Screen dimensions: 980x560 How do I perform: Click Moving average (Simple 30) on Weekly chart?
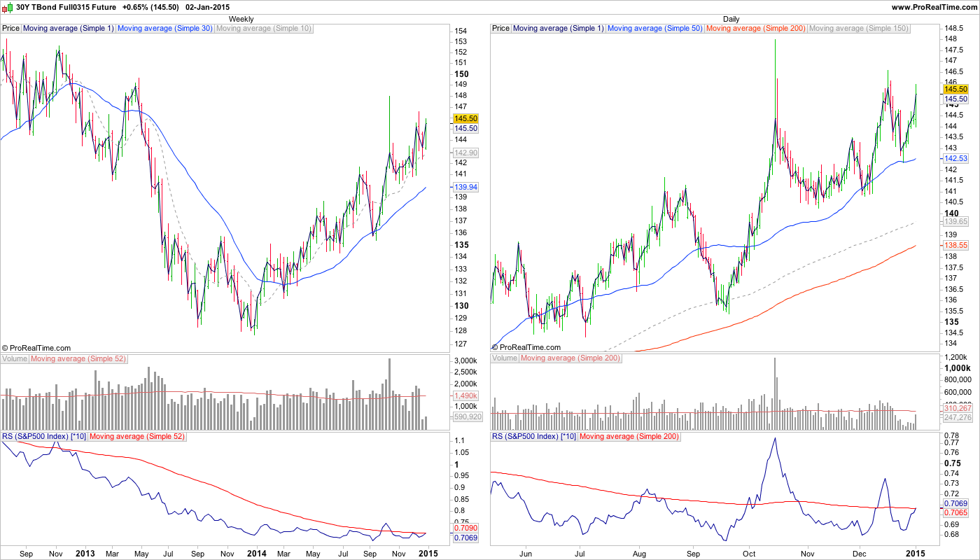[164, 29]
